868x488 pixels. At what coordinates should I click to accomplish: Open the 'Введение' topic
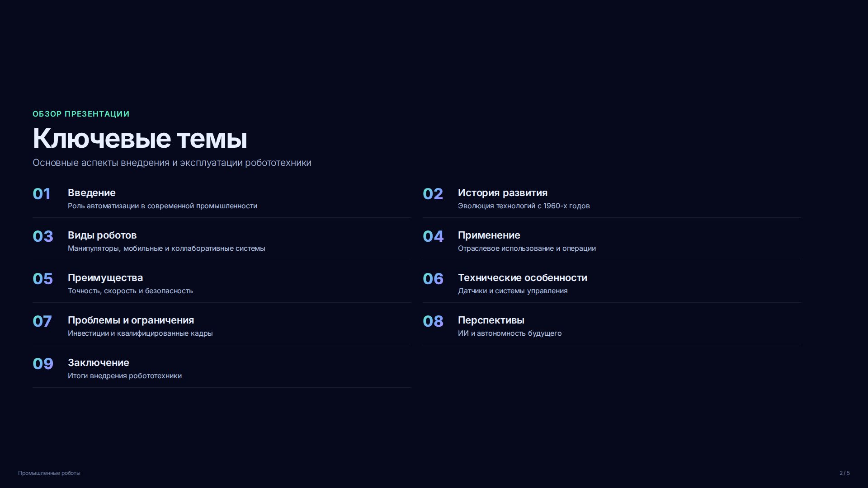(x=92, y=193)
